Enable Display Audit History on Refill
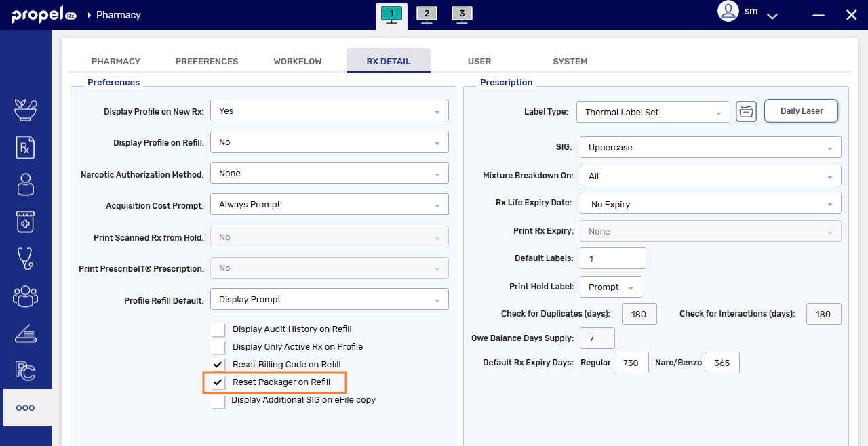The width and height of the screenshot is (868, 446). tap(218, 329)
